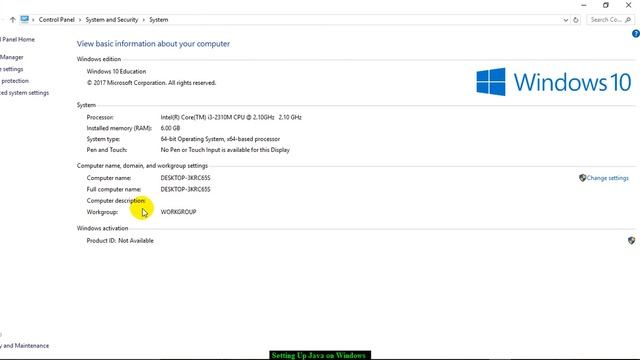640x360 pixels.
Task: Open the help question mark icon
Action: 636,34
